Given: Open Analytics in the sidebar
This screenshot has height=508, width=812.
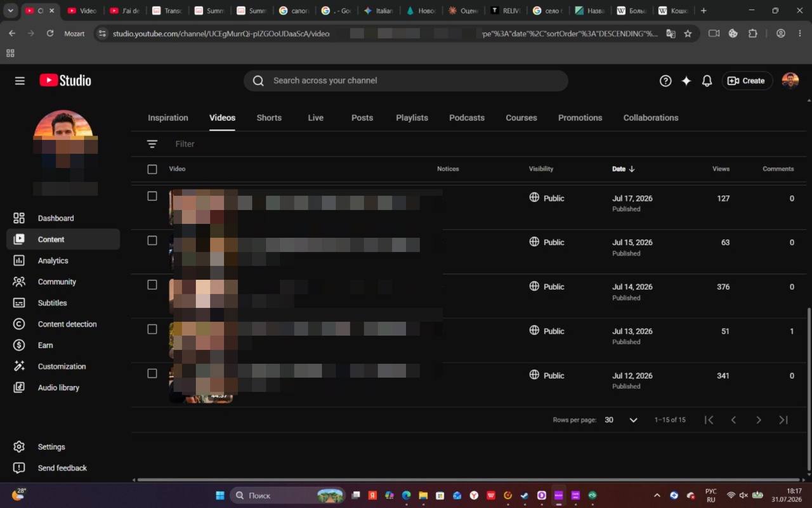Looking at the screenshot, I should pyautogui.click(x=63, y=261).
